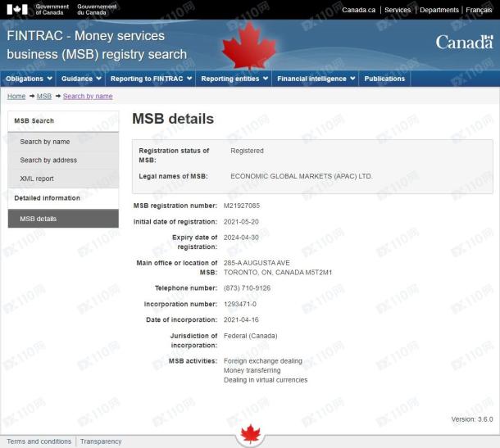Click the MSB breadcrumb link
500x448 pixels.
(x=44, y=96)
